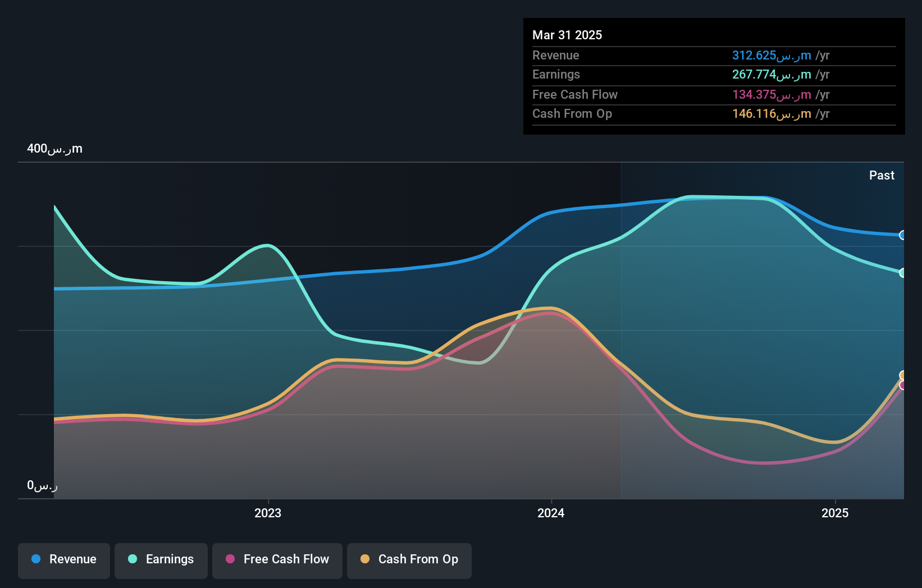Click the 'Mar 31 2025' tooltip date
Viewport: 922px width, 588px height.
coord(567,35)
